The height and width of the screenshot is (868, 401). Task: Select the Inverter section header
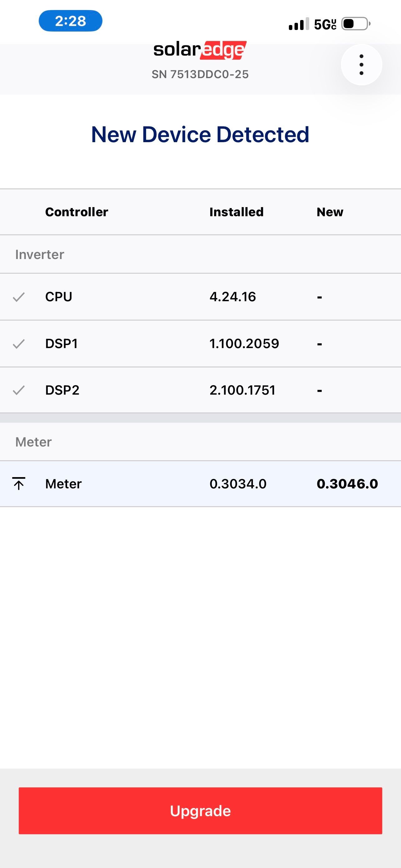click(x=40, y=254)
